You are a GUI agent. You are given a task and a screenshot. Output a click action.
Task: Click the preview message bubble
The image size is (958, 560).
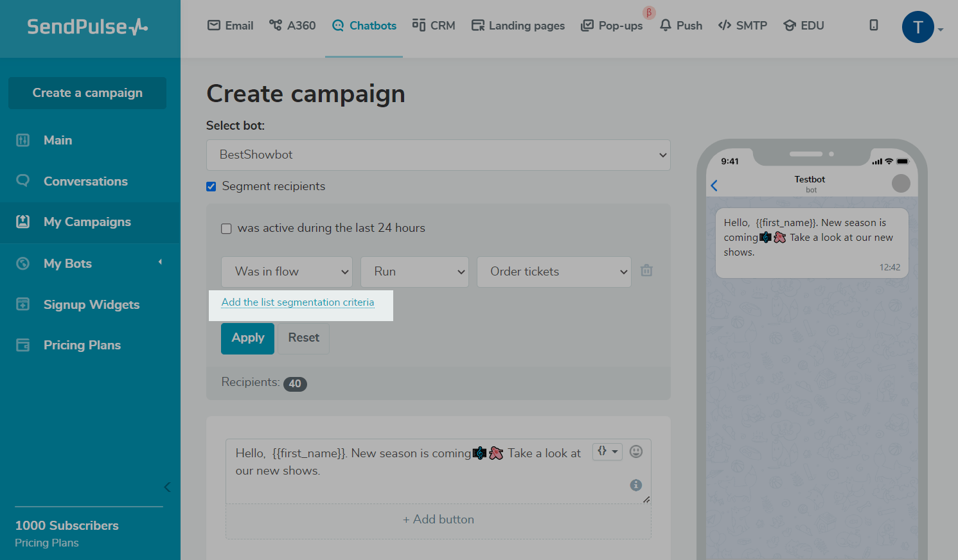click(812, 243)
